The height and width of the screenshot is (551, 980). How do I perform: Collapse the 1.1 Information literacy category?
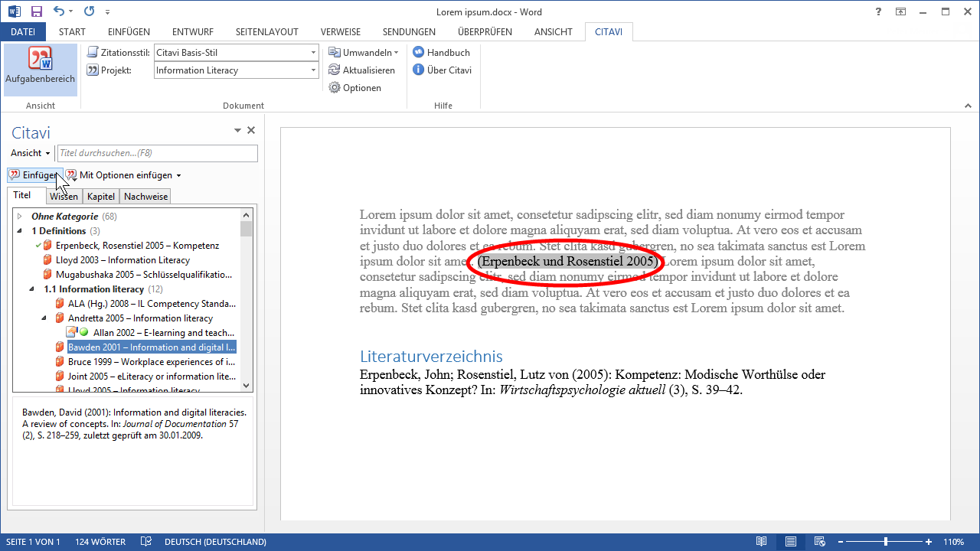[x=32, y=289]
